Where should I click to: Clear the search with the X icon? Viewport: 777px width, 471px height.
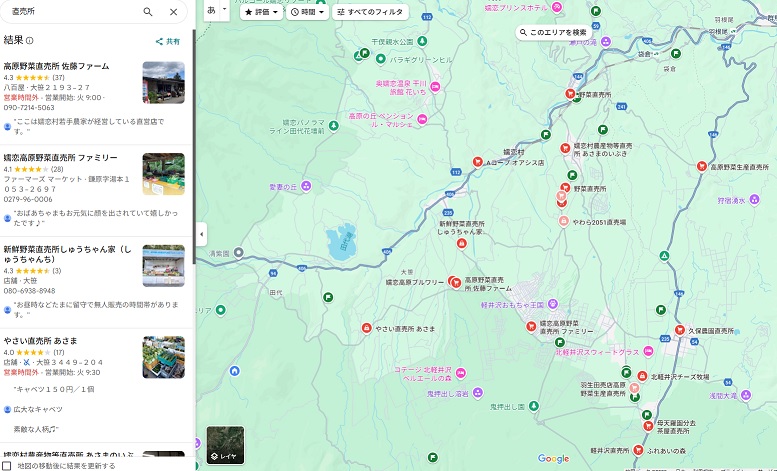click(x=173, y=12)
